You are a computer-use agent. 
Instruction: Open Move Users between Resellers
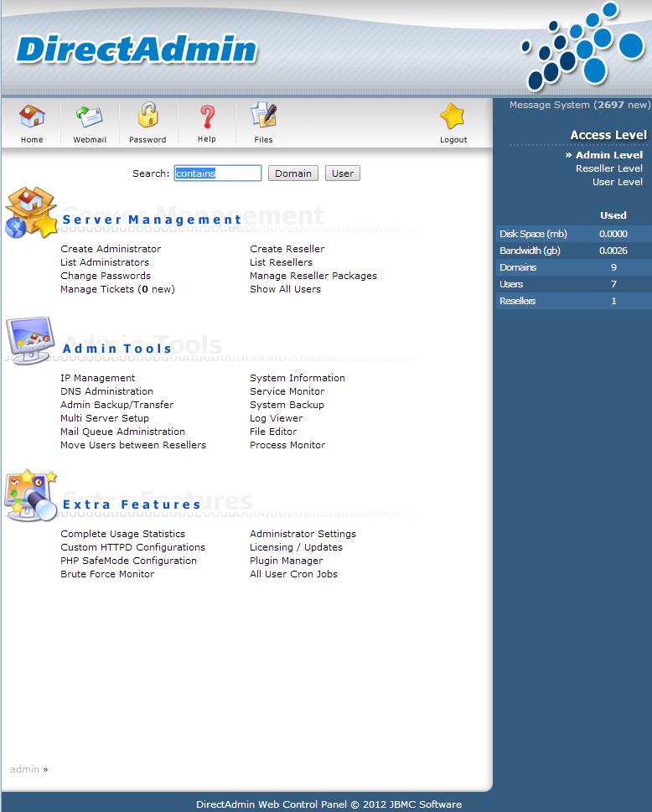pos(133,445)
